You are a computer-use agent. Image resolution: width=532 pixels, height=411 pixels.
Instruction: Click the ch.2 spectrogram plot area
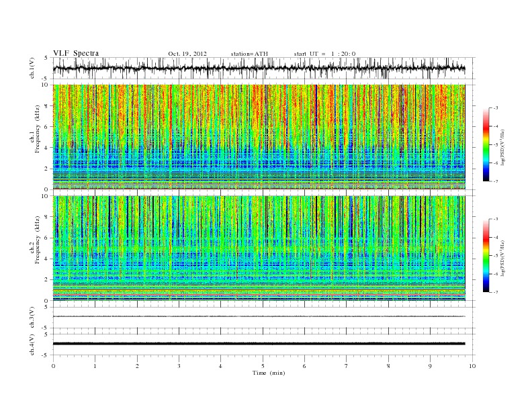259,248
